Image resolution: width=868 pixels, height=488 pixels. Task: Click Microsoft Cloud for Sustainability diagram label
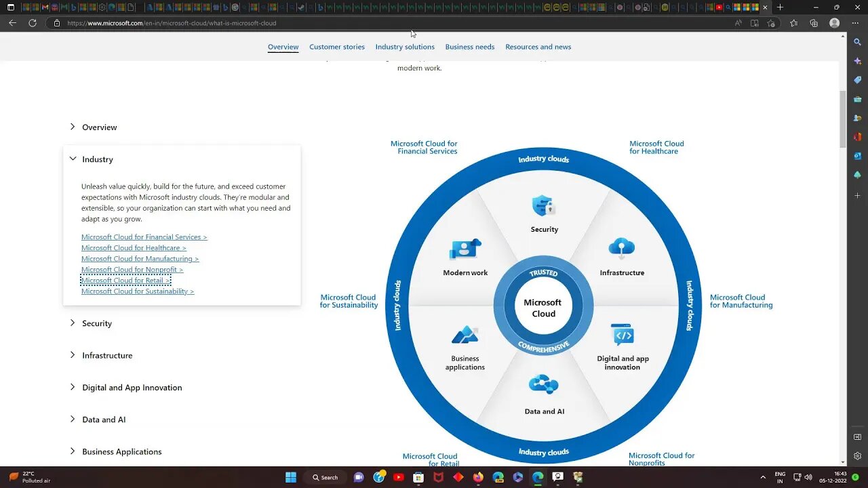point(349,302)
